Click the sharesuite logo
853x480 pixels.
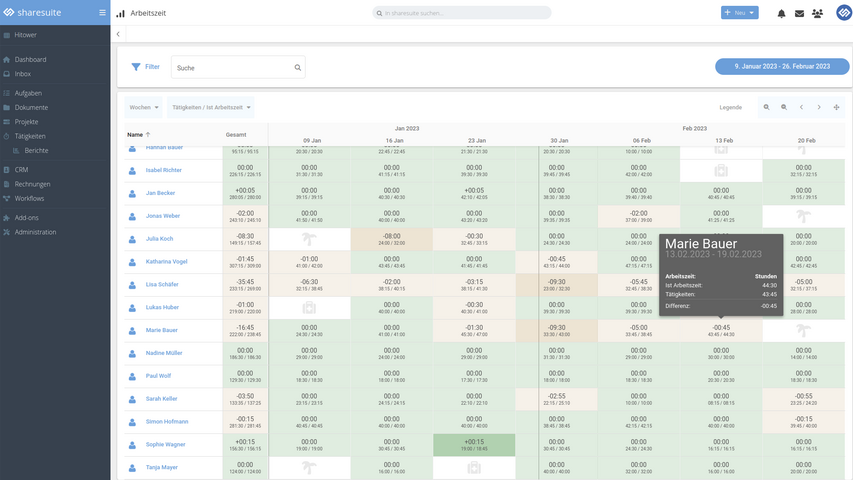pos(33,13)
